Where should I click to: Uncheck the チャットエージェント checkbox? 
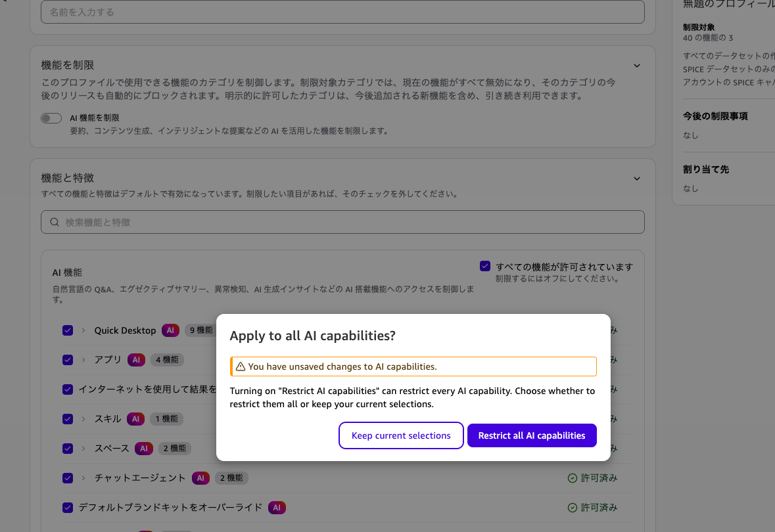[68, 478]
